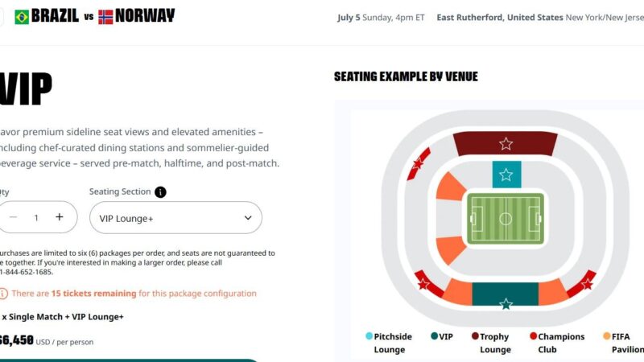Click the lower-left Champions Club star
This screenshot has width=644, height=362.
tap(423, 284)
